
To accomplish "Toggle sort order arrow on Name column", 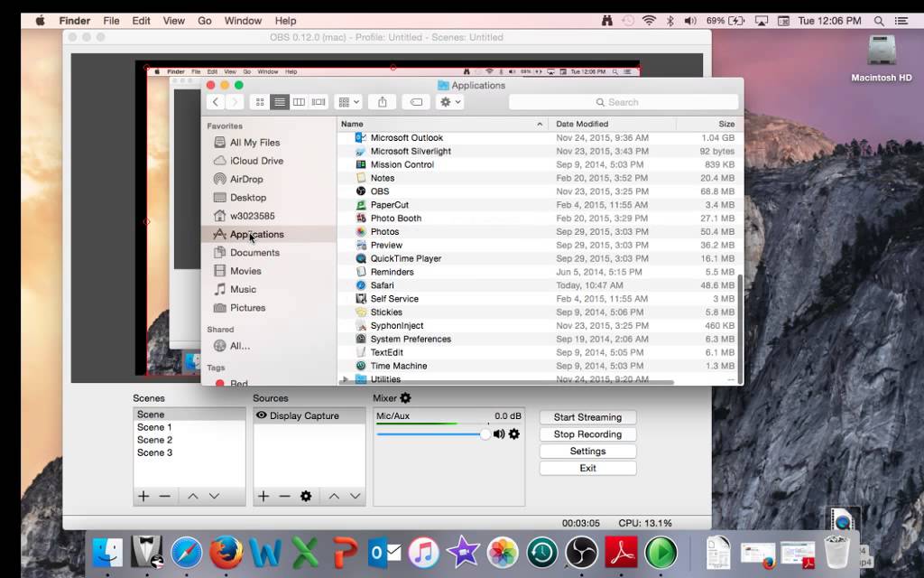I will pyautogui.click(x=540, y=124).
